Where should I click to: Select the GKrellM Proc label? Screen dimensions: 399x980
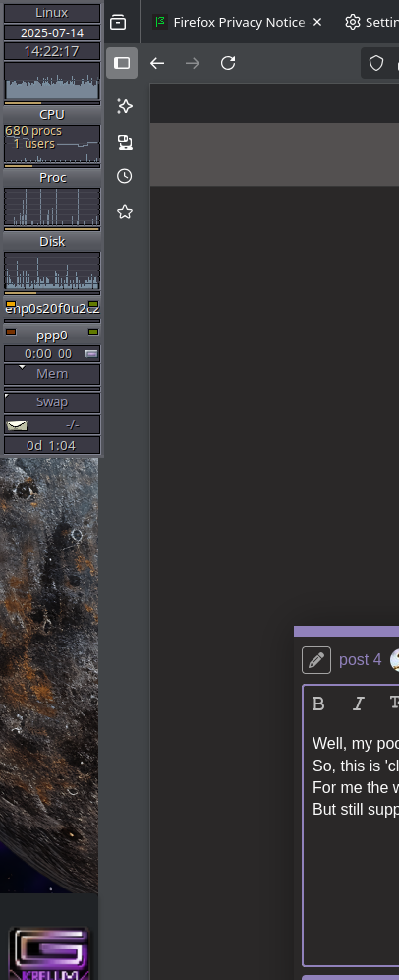point(52,177)
